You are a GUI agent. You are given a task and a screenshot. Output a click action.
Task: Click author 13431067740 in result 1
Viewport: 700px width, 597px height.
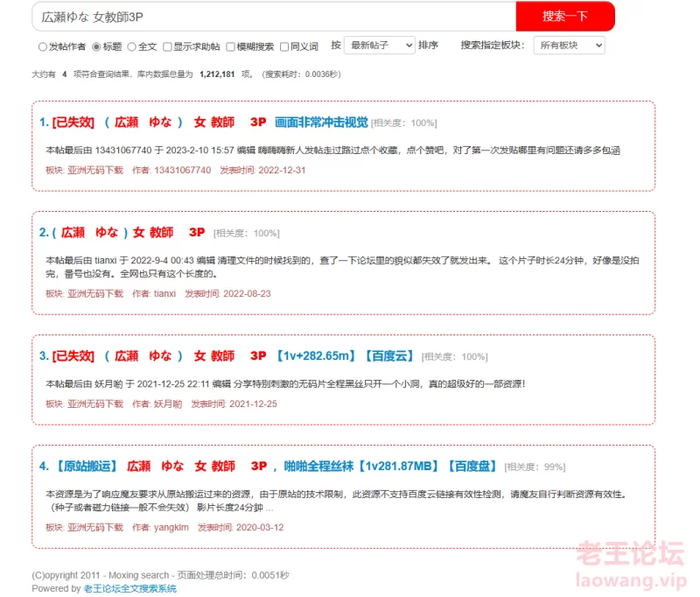click(x=183, y=170)
